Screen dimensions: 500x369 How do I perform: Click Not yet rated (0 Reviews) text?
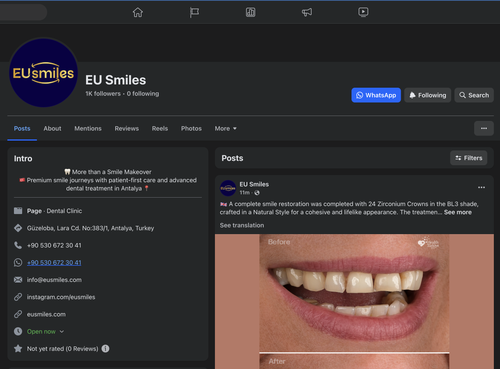[x=62, y=349]
